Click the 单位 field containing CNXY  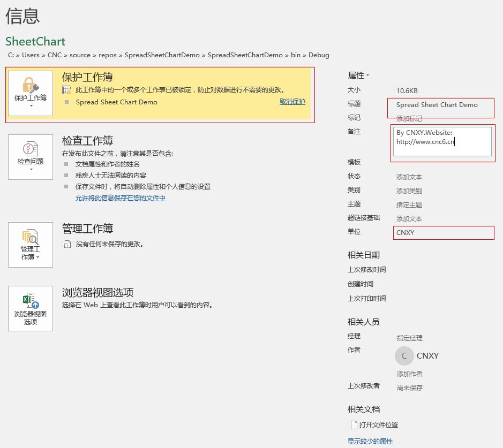coord(444,233)
